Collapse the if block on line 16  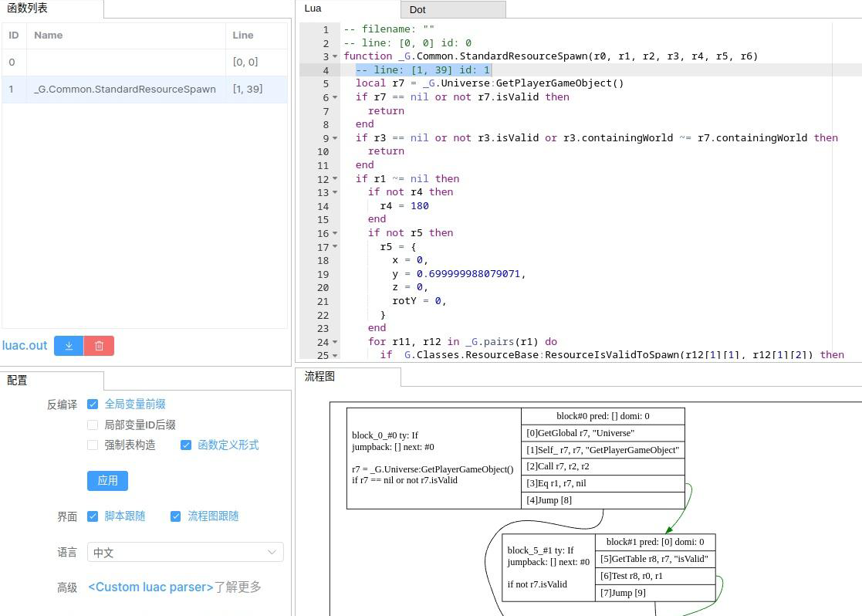(333, 232)
